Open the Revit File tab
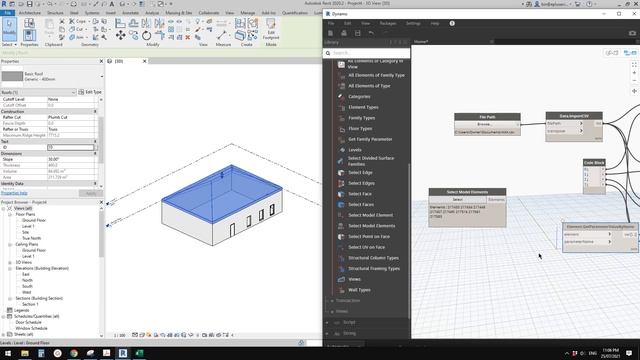 [x=8, y=13]
